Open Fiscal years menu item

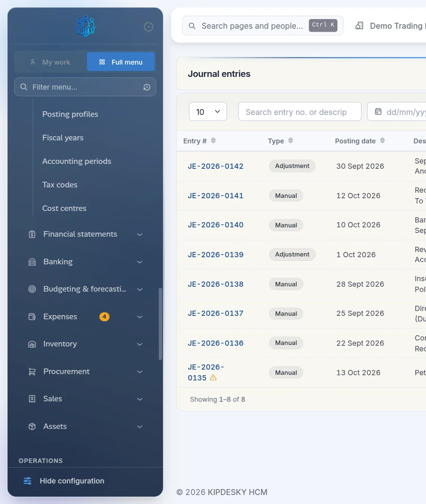(x=63, y=138)
